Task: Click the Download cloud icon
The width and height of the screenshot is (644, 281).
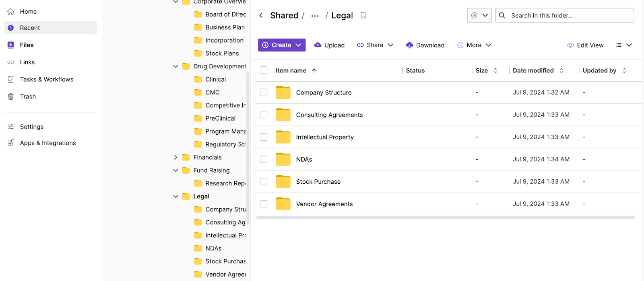Action: click(409, 45)
